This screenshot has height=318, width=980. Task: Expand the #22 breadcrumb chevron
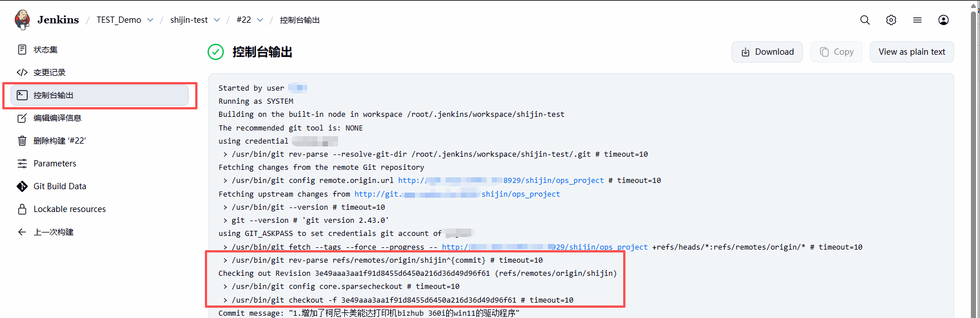click(x=260, y=20)
